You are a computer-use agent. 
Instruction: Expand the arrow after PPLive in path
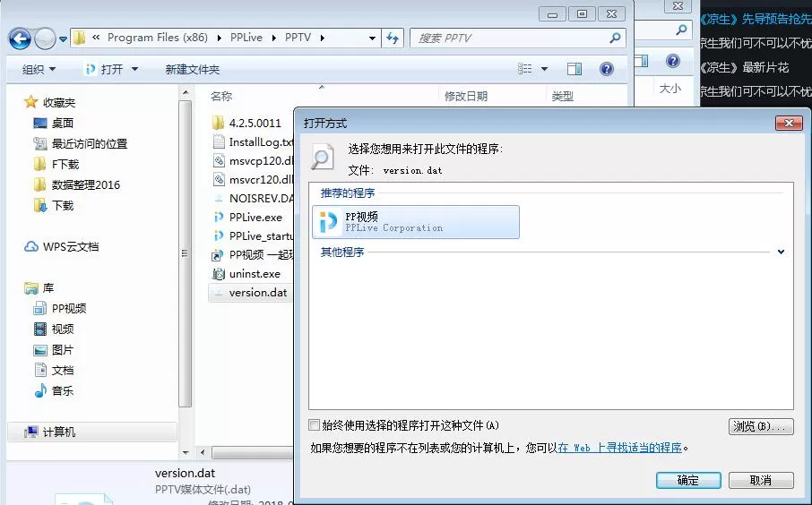(x=274, y=38)
